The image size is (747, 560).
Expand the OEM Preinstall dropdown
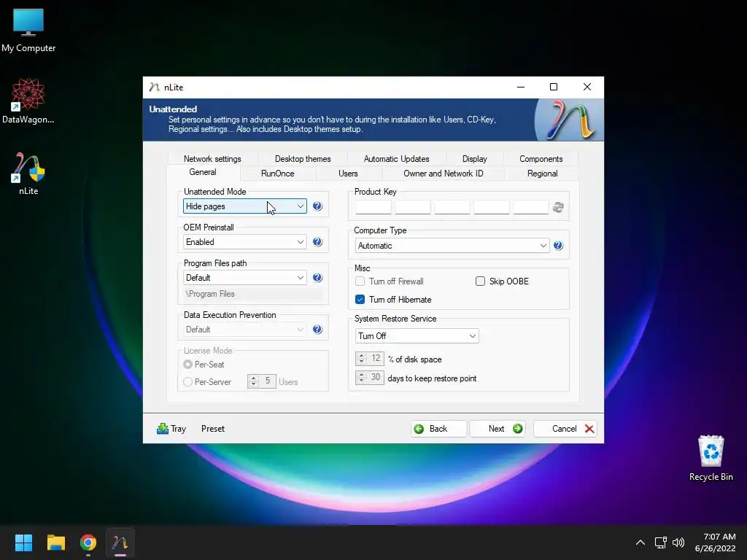245,242
